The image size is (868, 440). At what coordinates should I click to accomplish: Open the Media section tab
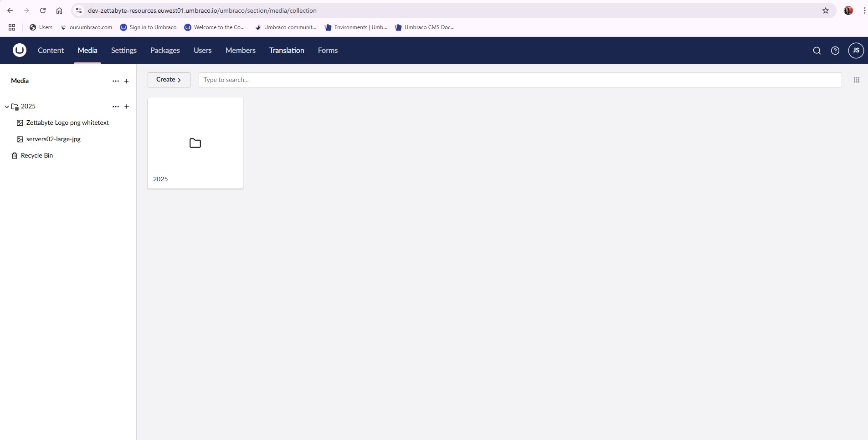pos(87,51)
